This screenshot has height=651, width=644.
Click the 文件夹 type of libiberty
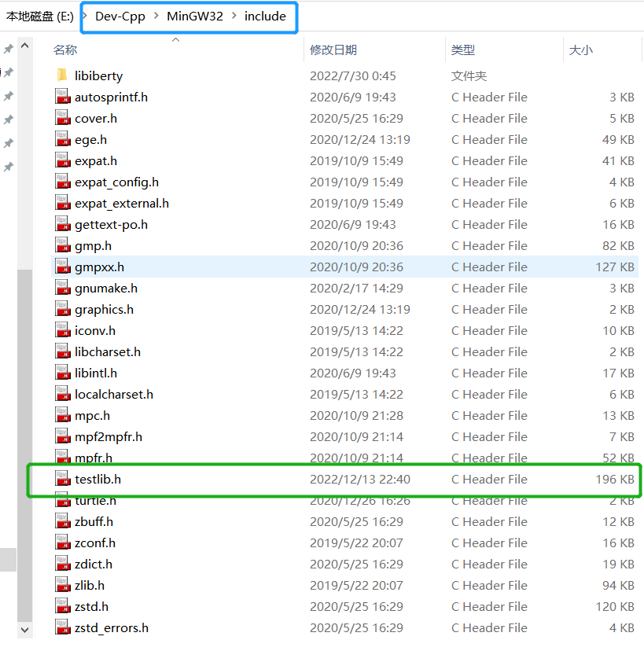tap(469, 75)
